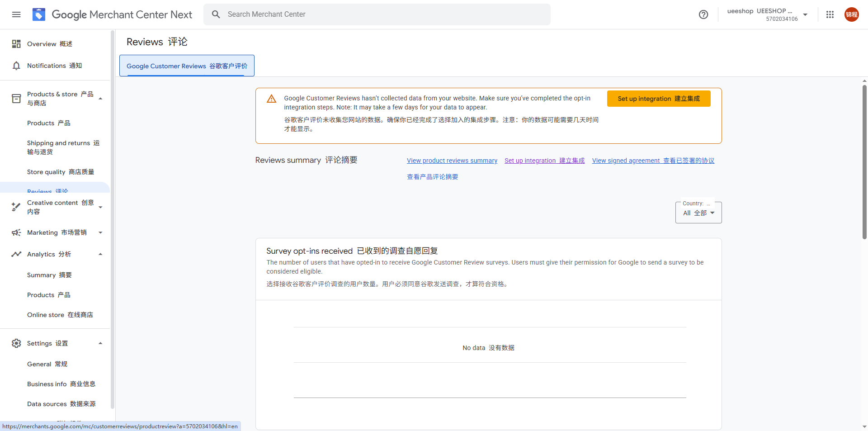Click the Google Merchant Center logo icon

(39, 14)
